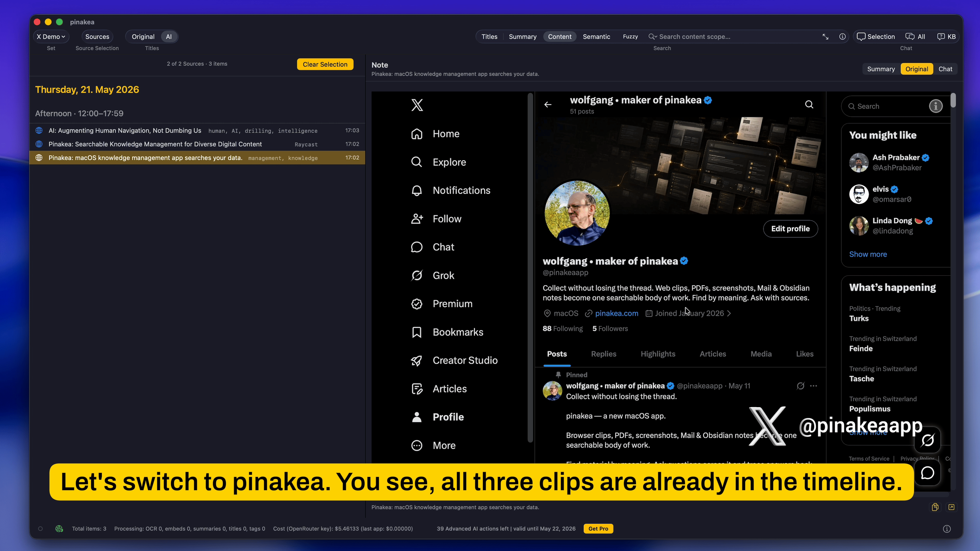Image resolution: width=980 pixels, height=551 pixels.
Task: Open the pinakea.com link
Action: tap(617, 313)
